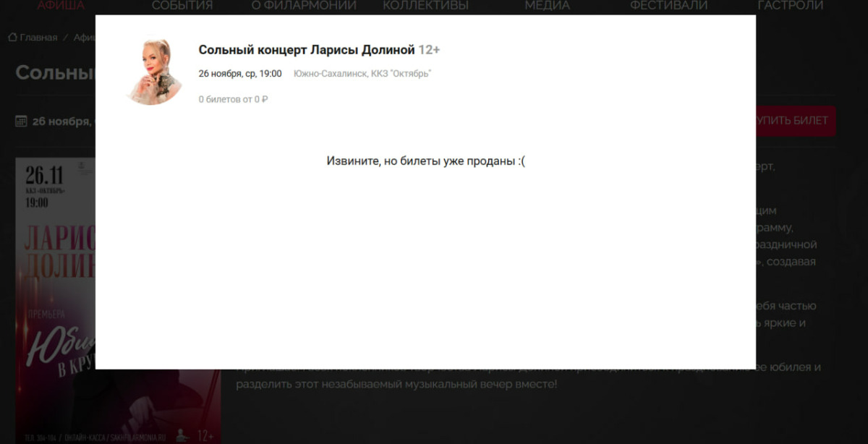Click the calendar icon beside 26 ноября
868x444 pixels.
(x=21, y=121)
